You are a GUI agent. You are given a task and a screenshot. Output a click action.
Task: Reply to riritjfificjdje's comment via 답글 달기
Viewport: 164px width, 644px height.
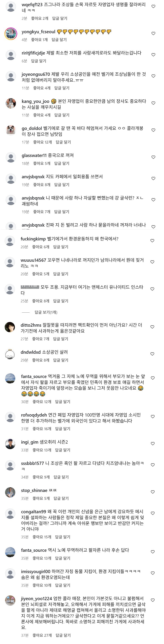[x=39, y=61]
